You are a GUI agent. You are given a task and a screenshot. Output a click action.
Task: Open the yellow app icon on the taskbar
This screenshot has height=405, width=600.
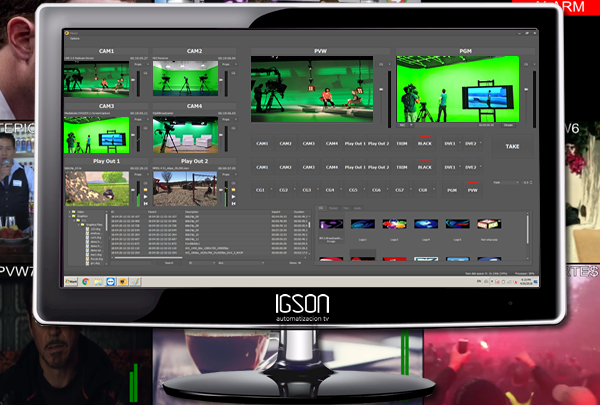point(123,282)
